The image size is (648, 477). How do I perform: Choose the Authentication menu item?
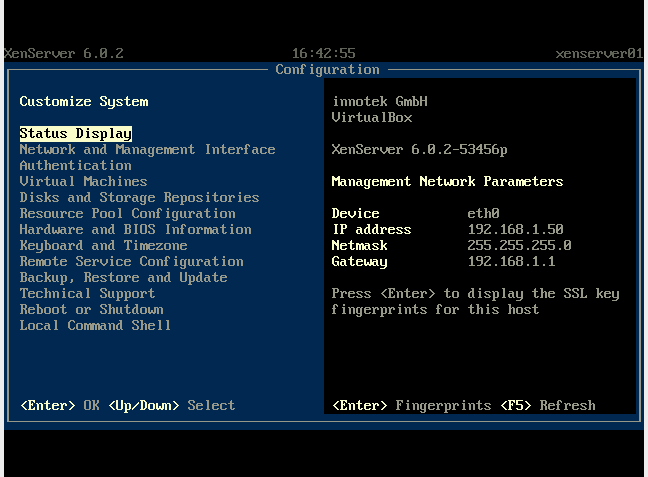pos(75,165)
